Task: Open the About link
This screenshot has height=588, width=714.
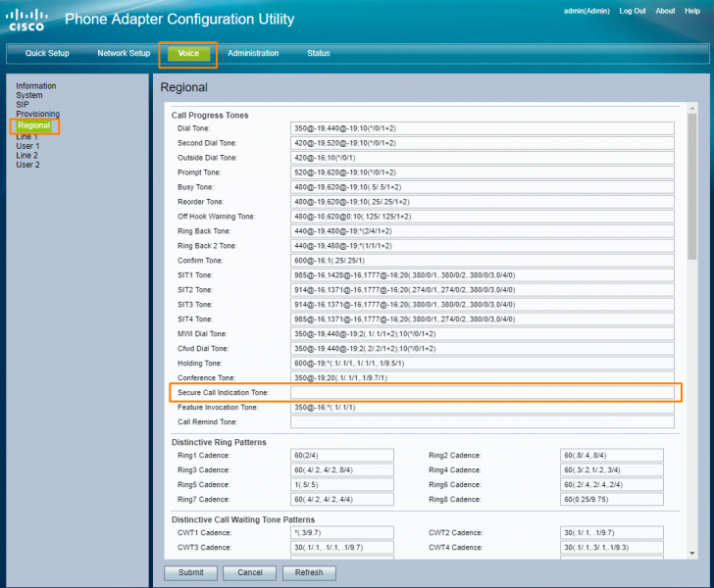Action: coord(665,11)
